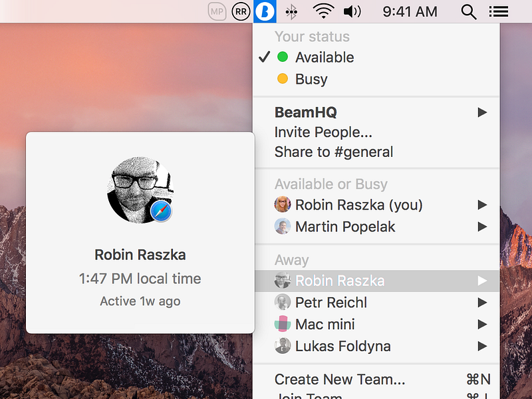Select highlighted Robin Raszka under Away
532x399 pixels.
(x=376, y=281)
